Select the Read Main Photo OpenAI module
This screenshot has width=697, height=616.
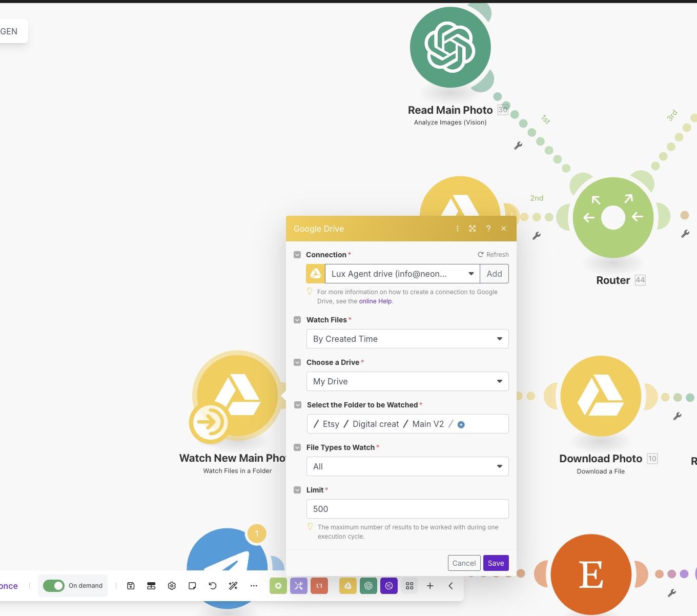[x=450, y=47]
